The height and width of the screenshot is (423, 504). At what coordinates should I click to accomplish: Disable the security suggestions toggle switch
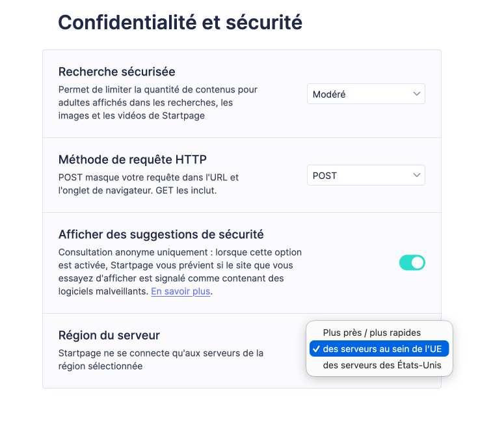[412, 262]
